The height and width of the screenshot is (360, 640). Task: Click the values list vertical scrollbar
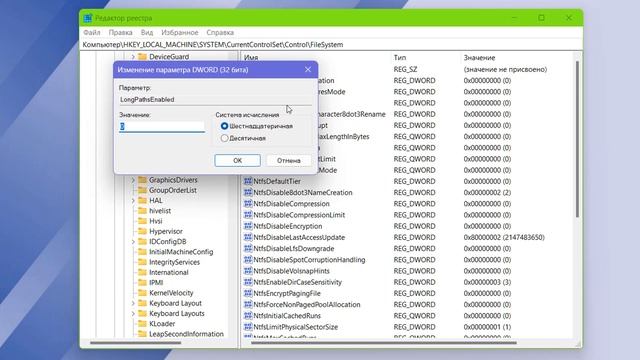[577, 139]
